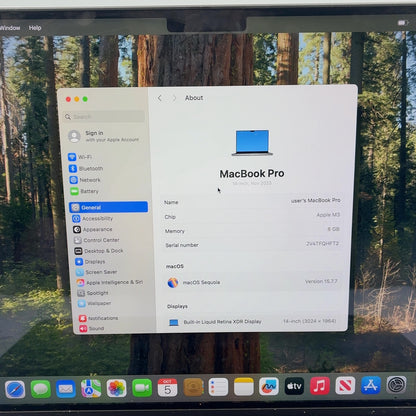Launch Photos from the Dock
416x416 pixels.
[116, 388]
